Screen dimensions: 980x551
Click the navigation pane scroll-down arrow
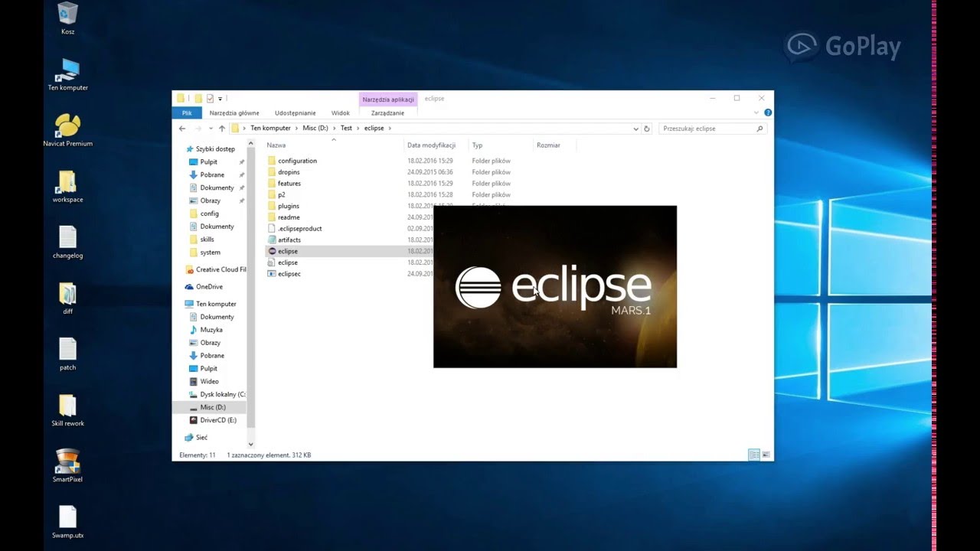click(250, 444)
